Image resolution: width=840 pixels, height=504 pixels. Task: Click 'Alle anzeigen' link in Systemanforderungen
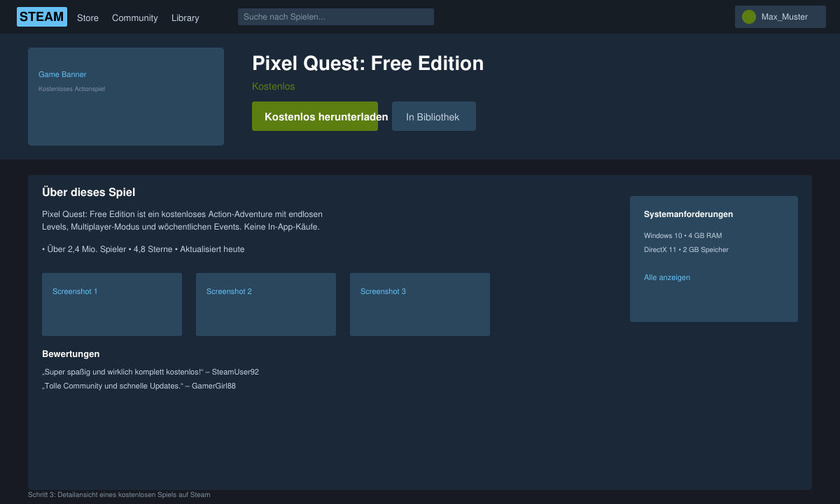pos(667,277)
